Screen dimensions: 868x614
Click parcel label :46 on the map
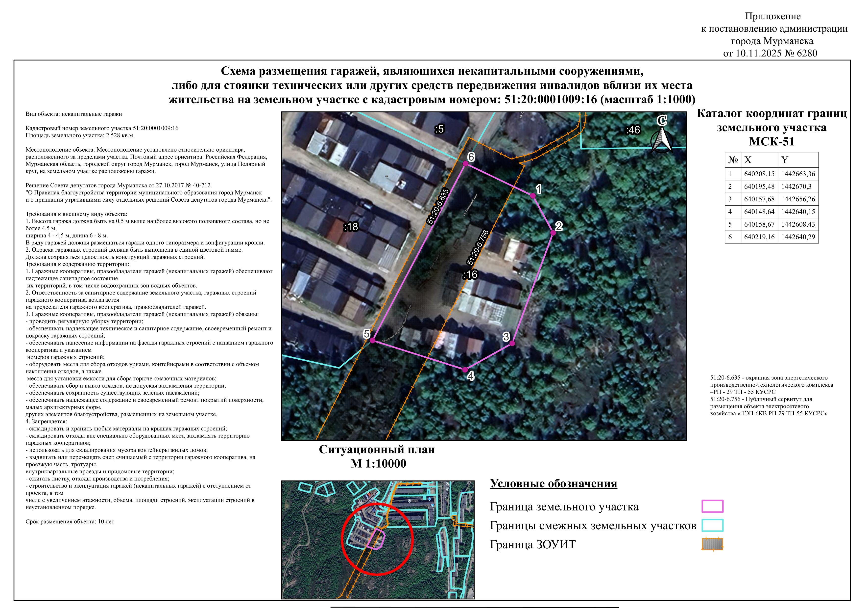633,130
